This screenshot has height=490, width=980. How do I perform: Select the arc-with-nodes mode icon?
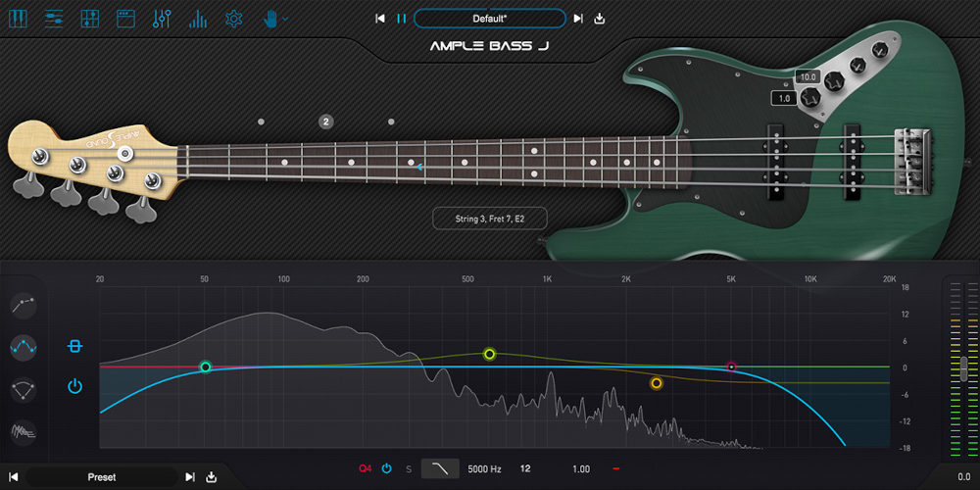click(24, 390)
